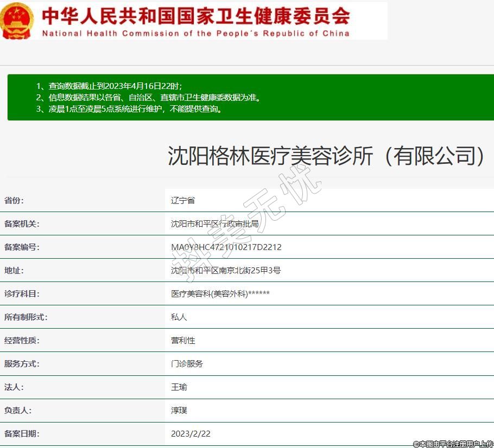The image size is (494, 448).
Task: Click the ownership value 私人
Action: [x=179, y=317]
